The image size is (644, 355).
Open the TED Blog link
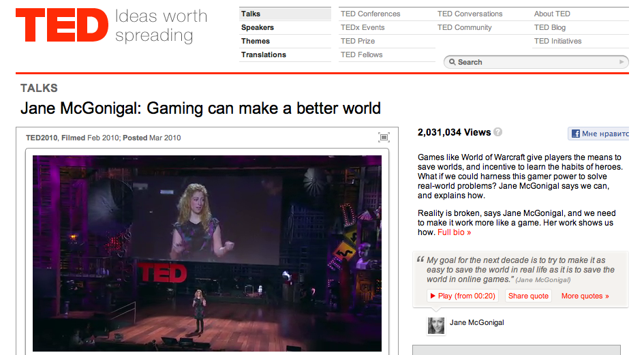click(x=550, y=27)
